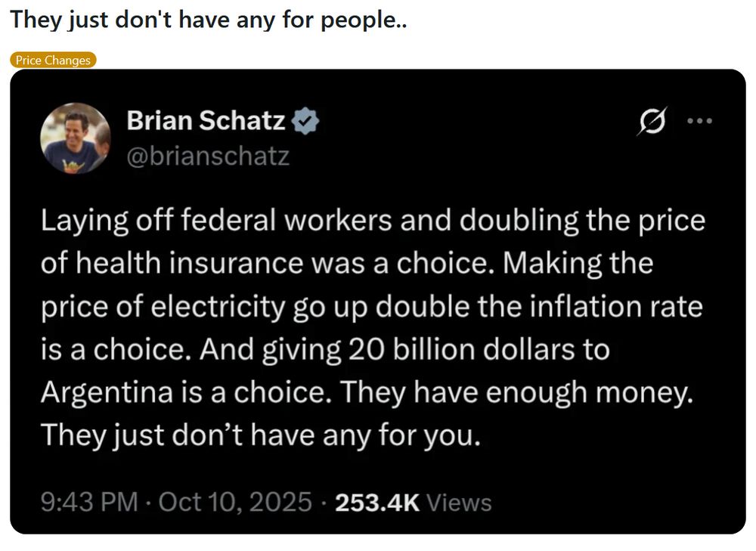The image size is (756, 551).
Task: Click the 9:43 PM timestamp
Action: coord(90,503)
